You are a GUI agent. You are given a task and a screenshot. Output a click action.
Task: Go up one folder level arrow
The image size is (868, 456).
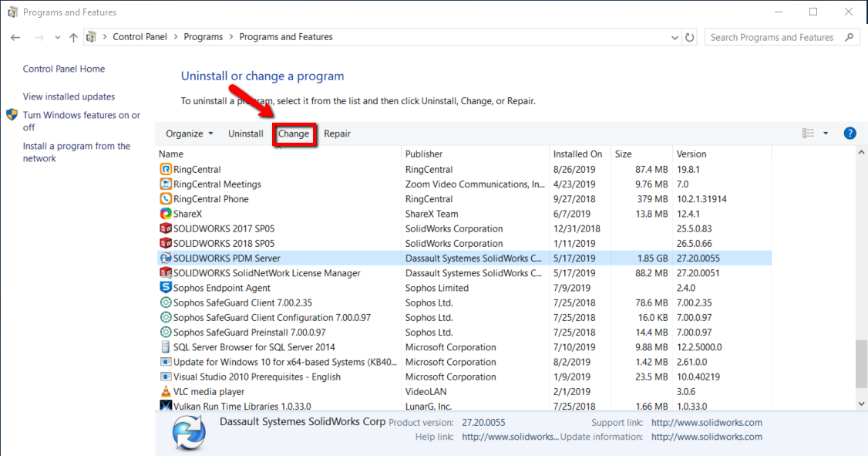click(73, 37)
